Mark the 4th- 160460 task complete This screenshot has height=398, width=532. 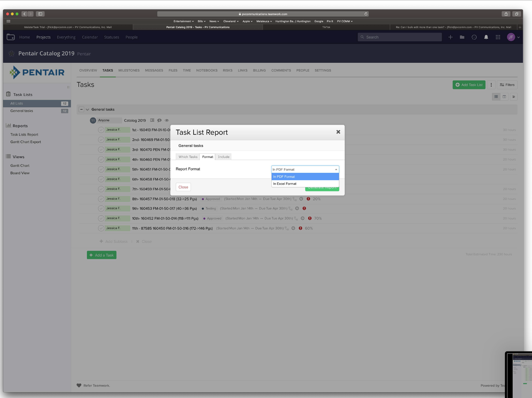[101, 159]
